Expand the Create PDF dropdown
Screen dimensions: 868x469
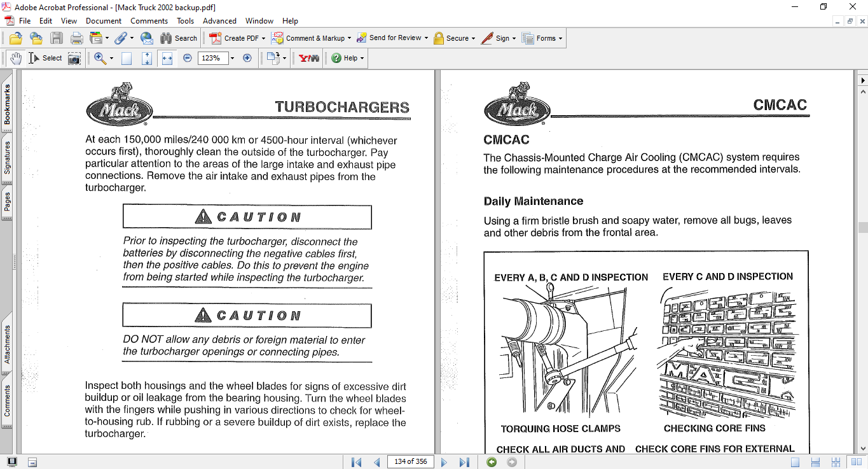[x=263, y=38]
